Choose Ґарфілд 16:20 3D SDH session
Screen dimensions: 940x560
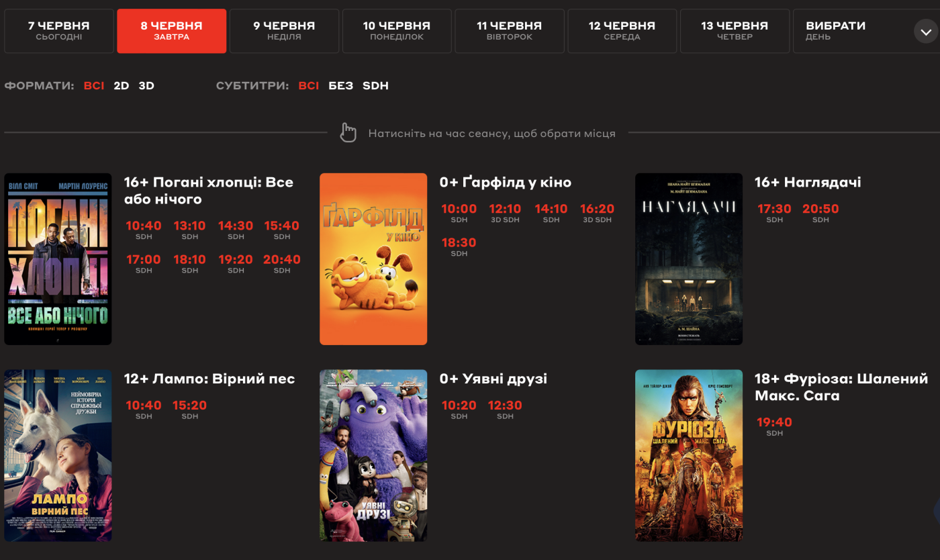[x=597, y=213]
